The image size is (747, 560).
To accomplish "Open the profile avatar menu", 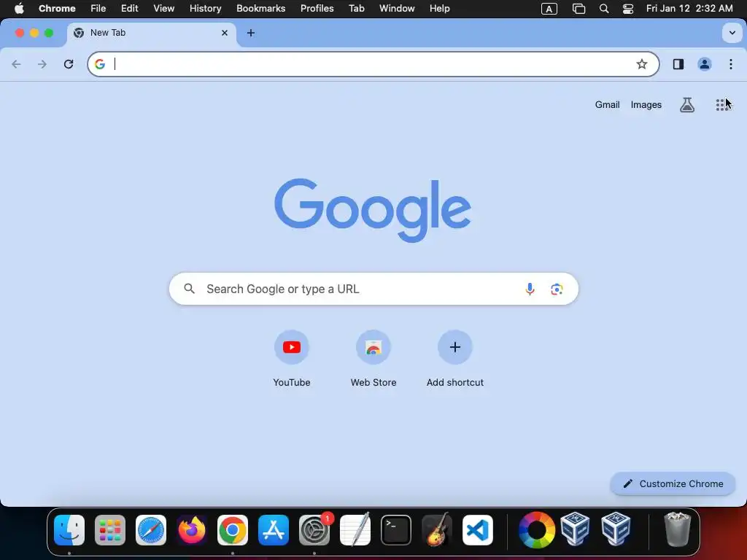I will tap(705, 64).
